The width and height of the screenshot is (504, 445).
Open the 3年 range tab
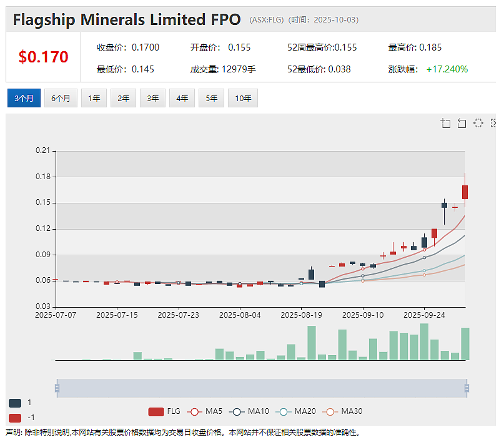coord(152,98)
